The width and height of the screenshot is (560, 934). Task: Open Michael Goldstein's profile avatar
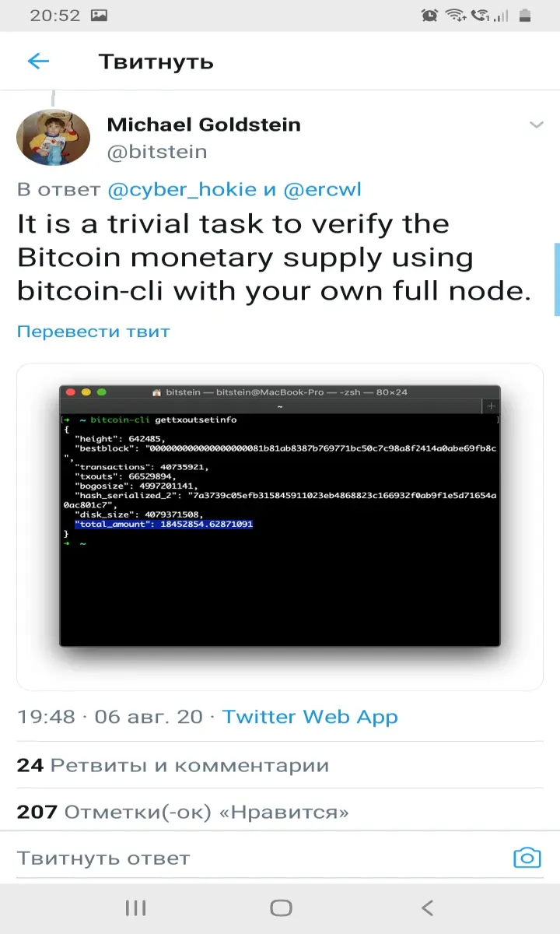point(52,137)
